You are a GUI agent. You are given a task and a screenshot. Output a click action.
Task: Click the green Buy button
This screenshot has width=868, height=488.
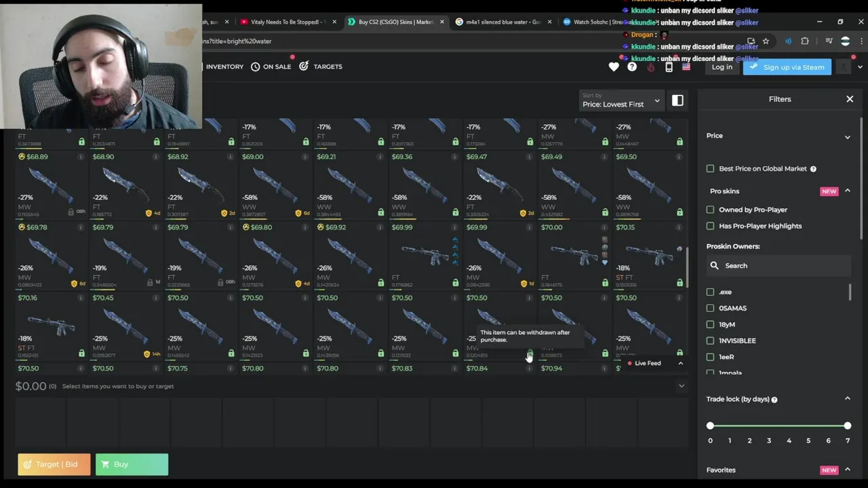coord(132,464)
